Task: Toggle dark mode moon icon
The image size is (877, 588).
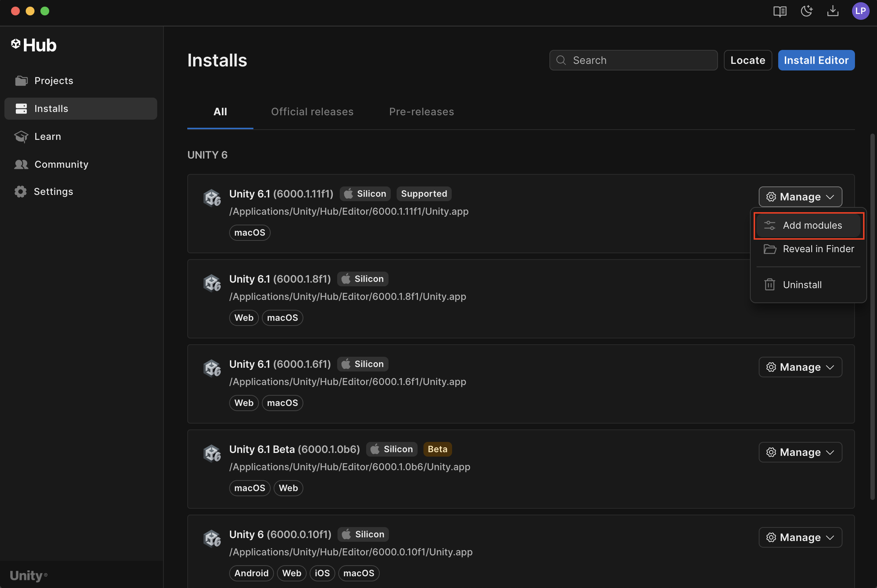Action: [x=806, y=11]
